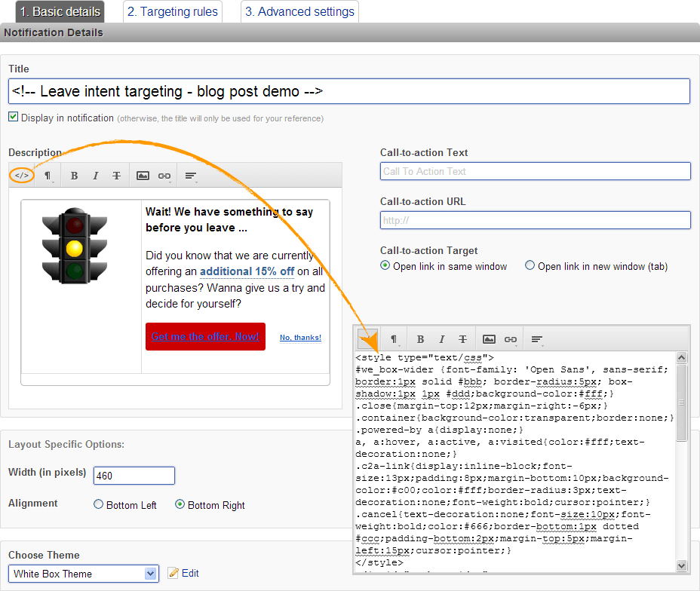Select Bottom Left alignment
Image resolution: width=700 pixels, height=591 pixels.
click(x=99, y=505)
